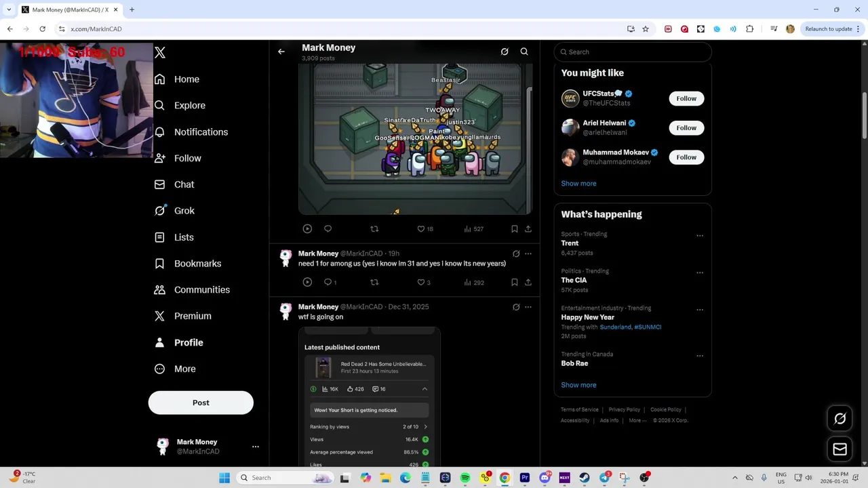Open Notifications in X sidebar

click(x=191, y=132)
